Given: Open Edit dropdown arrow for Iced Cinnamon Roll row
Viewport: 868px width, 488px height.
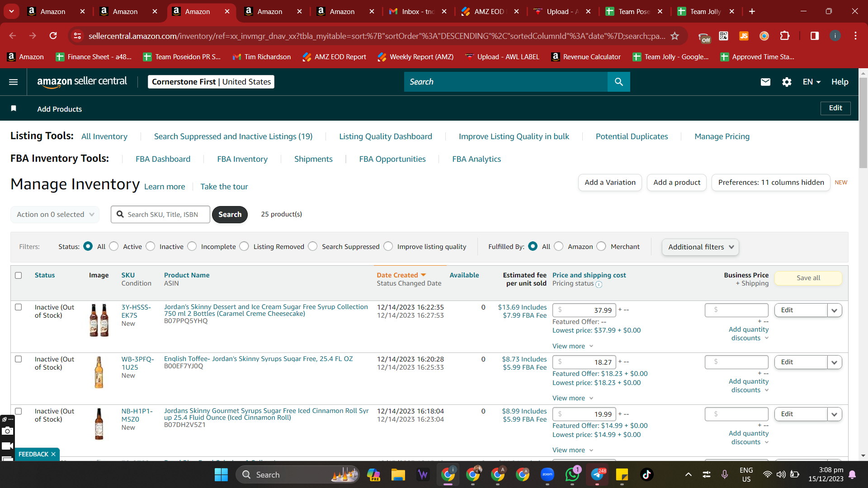Looking at the screenshot, I should pos(835,414).
